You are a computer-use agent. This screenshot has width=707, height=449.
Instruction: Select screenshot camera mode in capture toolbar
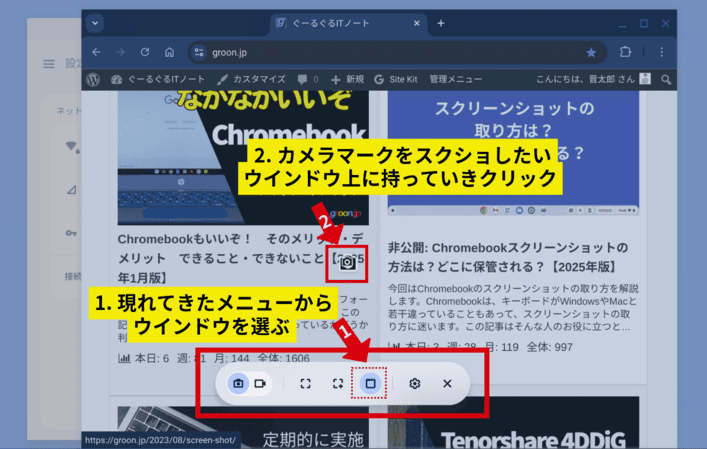coord(238,384)
